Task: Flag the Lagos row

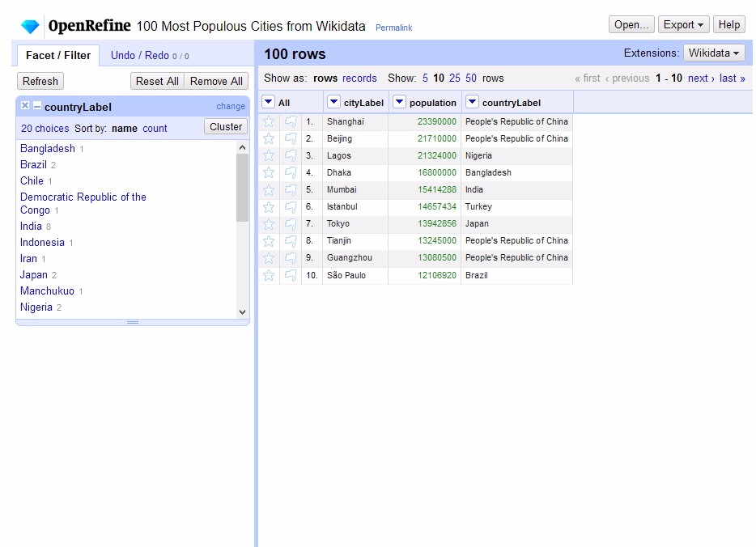Action: tap(291, 155)
